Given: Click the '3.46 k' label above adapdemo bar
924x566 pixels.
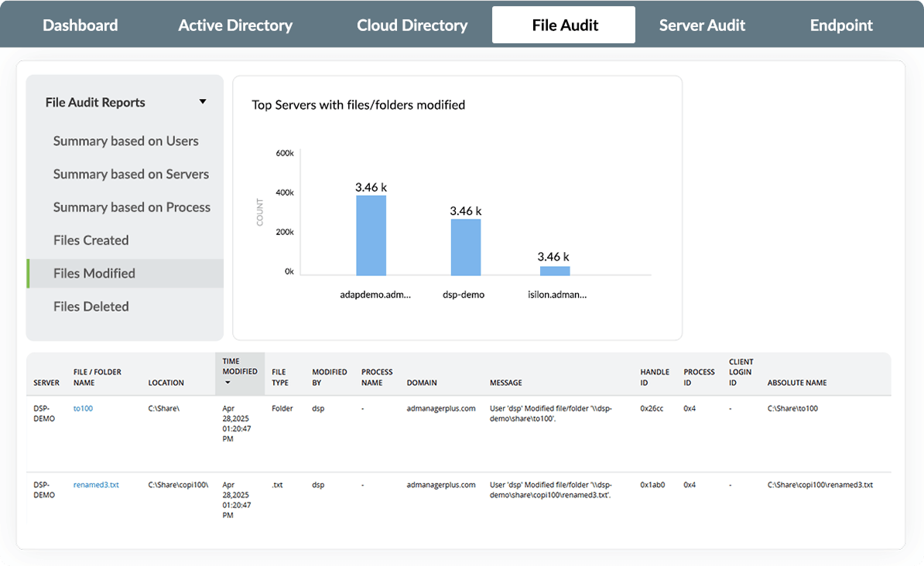Looking at the screenshot, I should (371, 187).
